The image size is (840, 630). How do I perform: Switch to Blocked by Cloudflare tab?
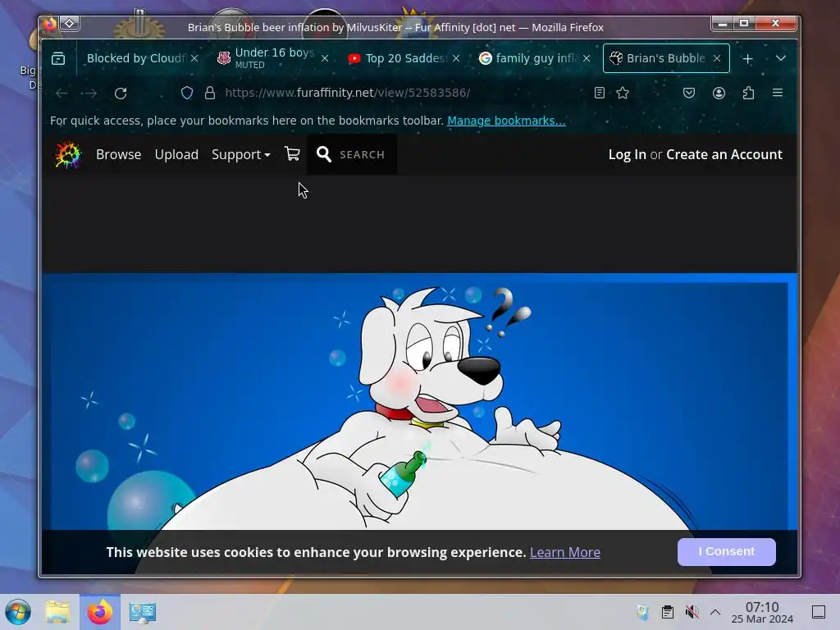coord(135,58)
